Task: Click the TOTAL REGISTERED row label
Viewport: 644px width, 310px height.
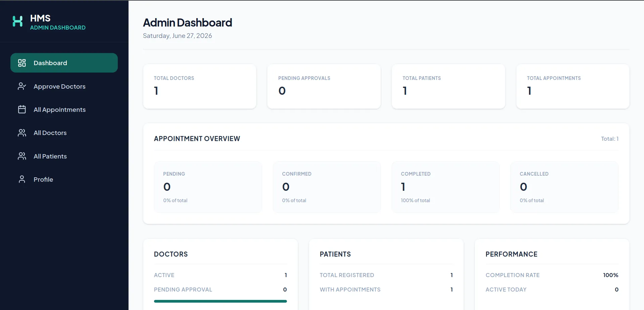Action: [347, 275]
